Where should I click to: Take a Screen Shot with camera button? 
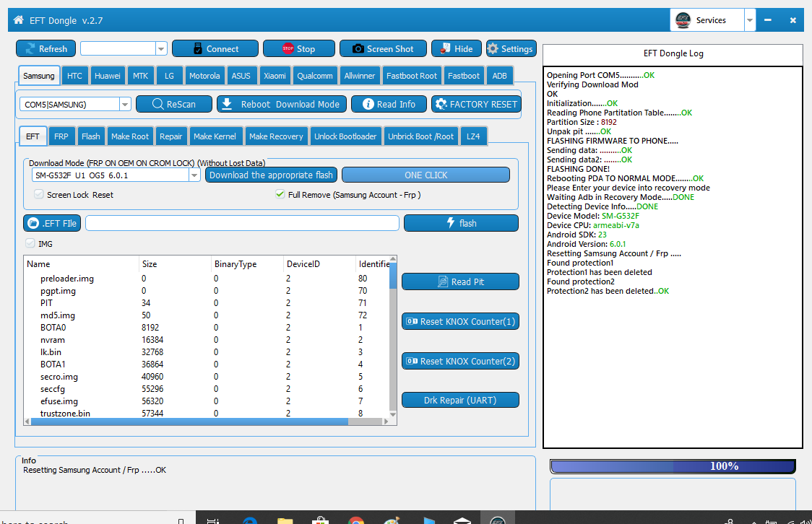(383, 48)
